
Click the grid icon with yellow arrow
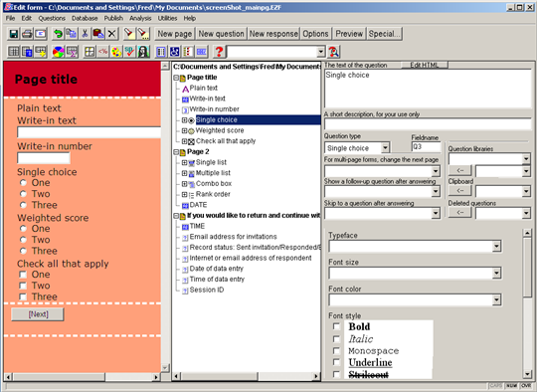pos(41,52)
